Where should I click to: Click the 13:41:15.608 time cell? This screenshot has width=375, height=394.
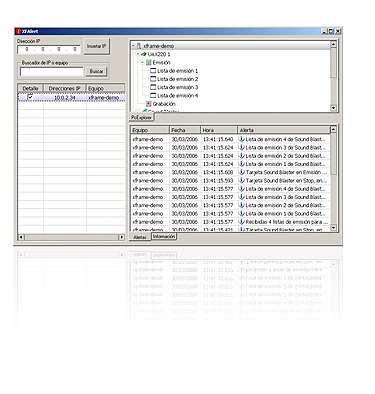218,172
